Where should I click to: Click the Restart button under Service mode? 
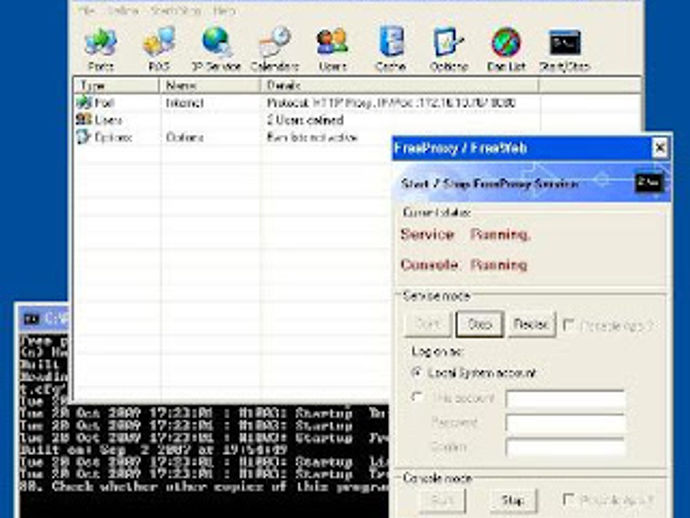[532, 324]
